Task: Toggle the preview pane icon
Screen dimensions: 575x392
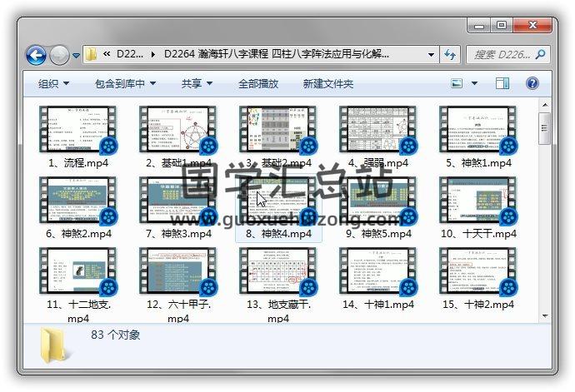Action: pyautogui.click(x=502, y=83)
